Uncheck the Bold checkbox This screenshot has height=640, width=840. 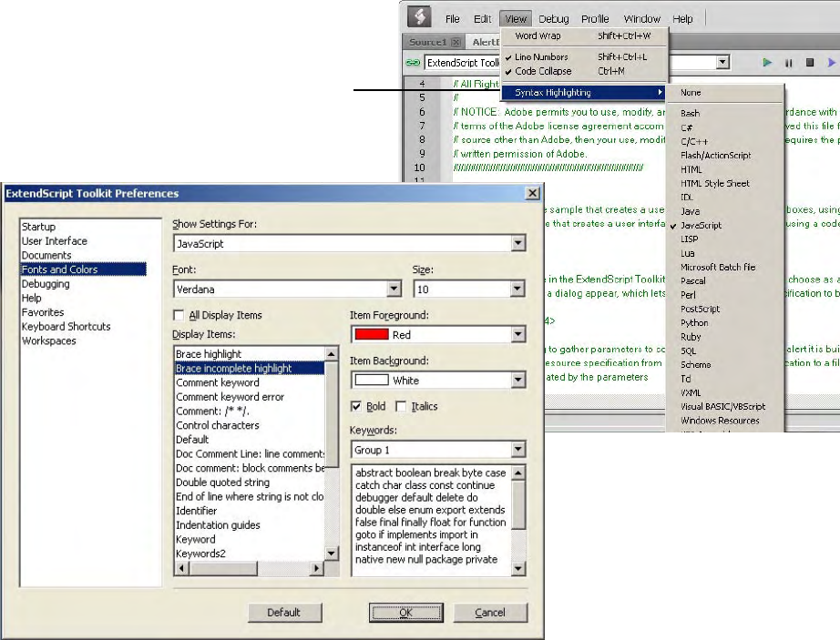(355, 406)
